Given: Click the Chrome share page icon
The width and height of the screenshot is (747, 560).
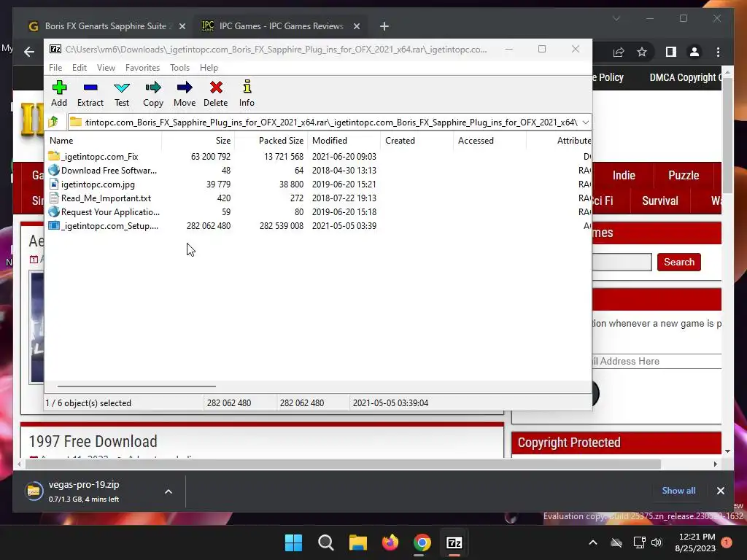Looking at the screenshot, I should (x=619, y=52).
